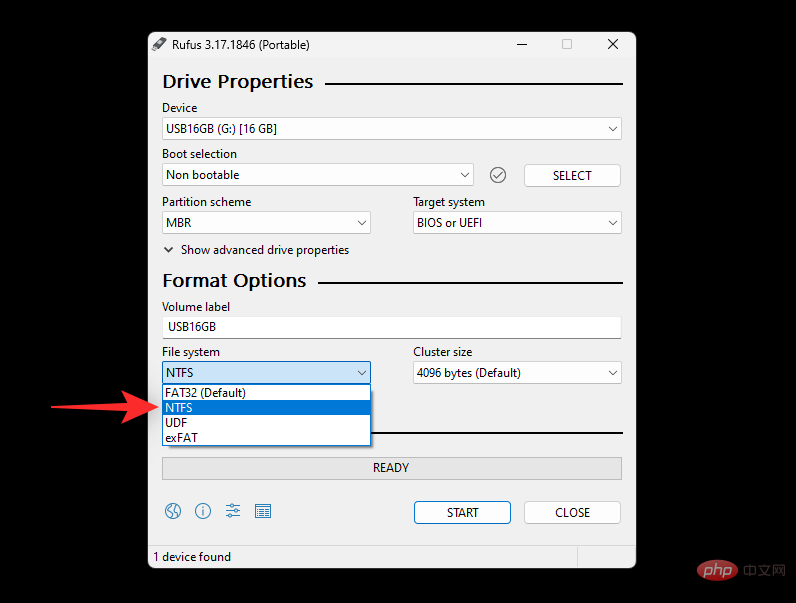Open the Partition scheme MBR dropdown
796x603 pixels.
point(266,223)
